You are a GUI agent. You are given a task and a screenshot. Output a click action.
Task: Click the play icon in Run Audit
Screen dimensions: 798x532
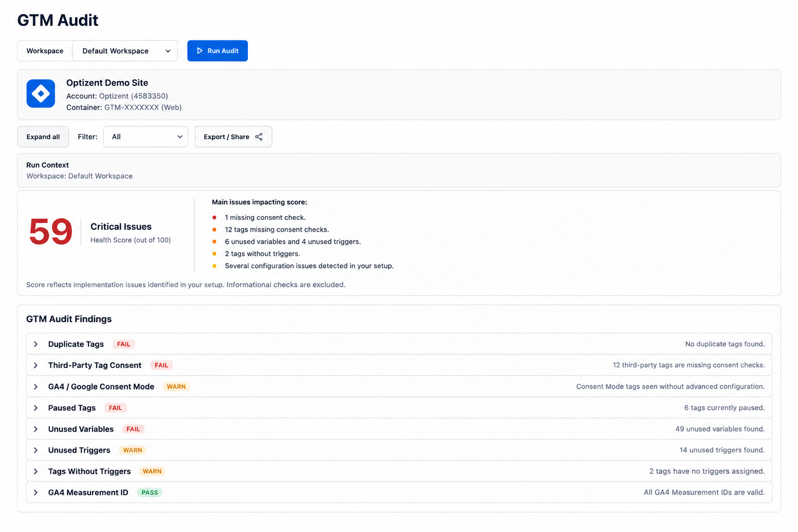tap(199, 51)
